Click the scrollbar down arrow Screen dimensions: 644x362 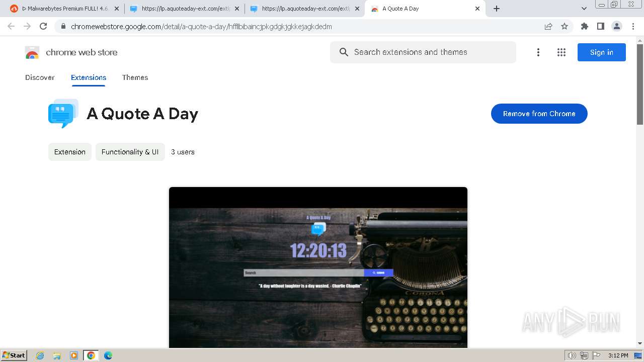(640, 343)
